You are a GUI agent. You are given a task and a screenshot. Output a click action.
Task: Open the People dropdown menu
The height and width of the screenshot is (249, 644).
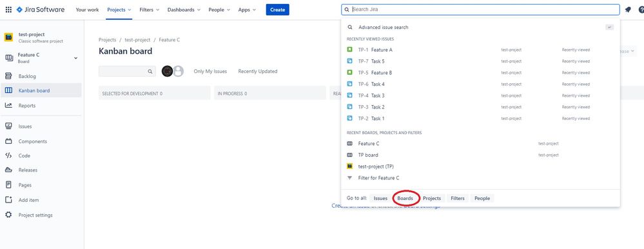coord(219,10)
